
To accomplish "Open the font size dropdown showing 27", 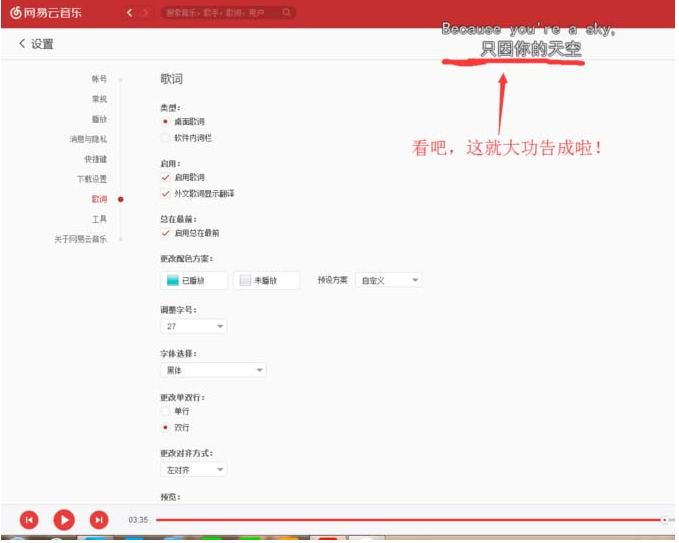I will tap(194, 327).
